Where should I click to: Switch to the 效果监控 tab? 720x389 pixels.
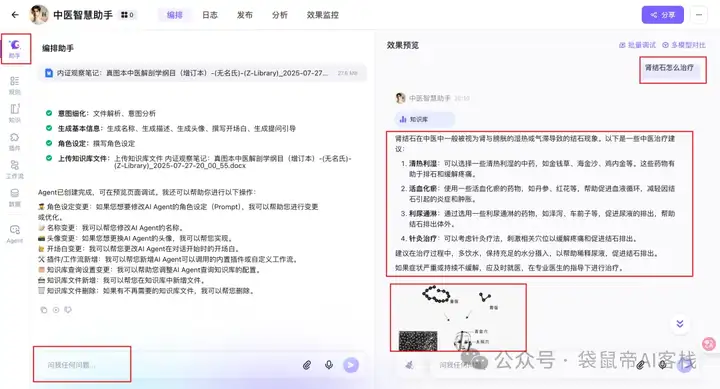pos(323,15)
